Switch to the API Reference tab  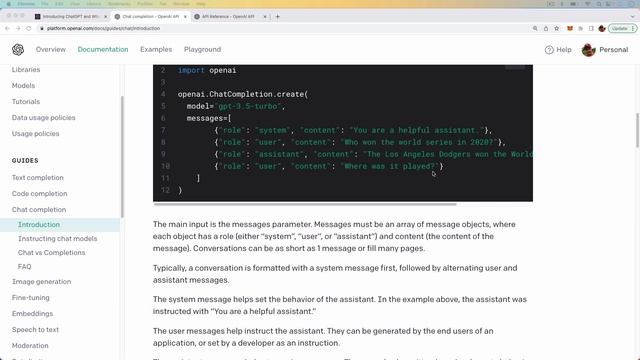(230, 17)
